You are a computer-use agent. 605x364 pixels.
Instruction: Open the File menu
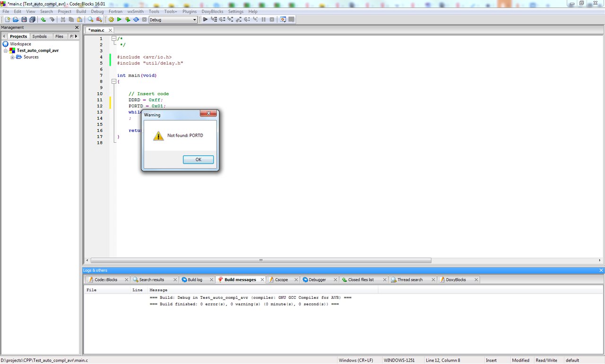click(6, 11)
